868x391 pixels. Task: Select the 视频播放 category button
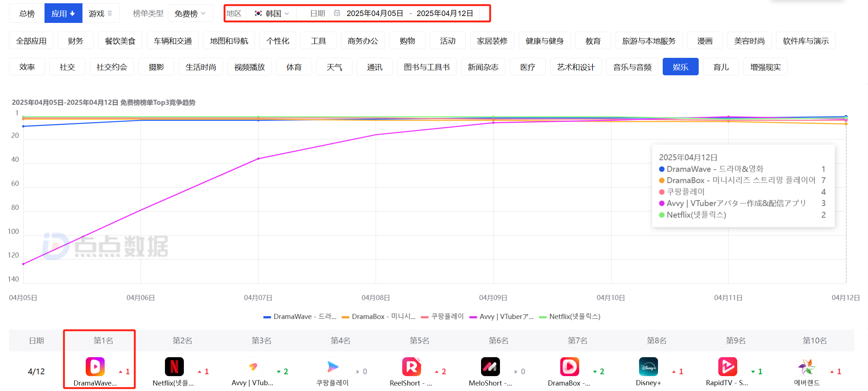pos(249,67)
